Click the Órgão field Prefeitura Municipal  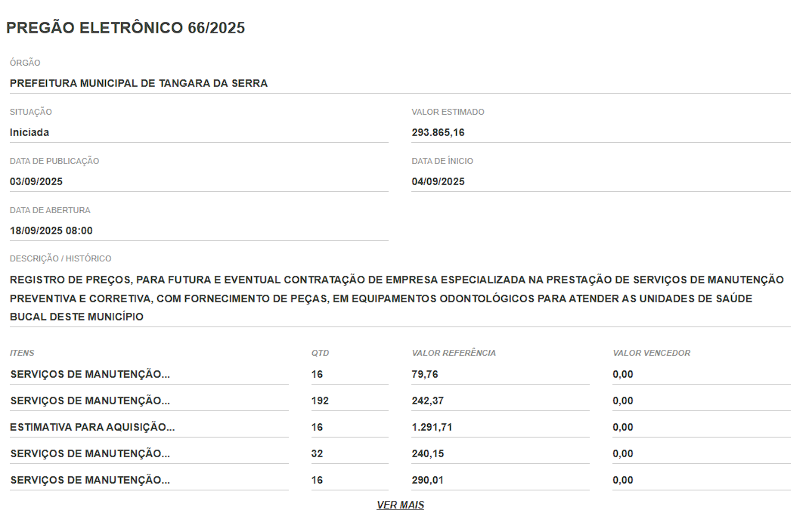point(138,83)
